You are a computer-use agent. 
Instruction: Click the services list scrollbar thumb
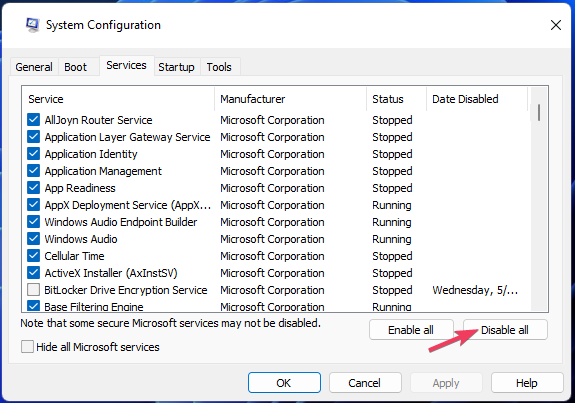coord(539,113)
